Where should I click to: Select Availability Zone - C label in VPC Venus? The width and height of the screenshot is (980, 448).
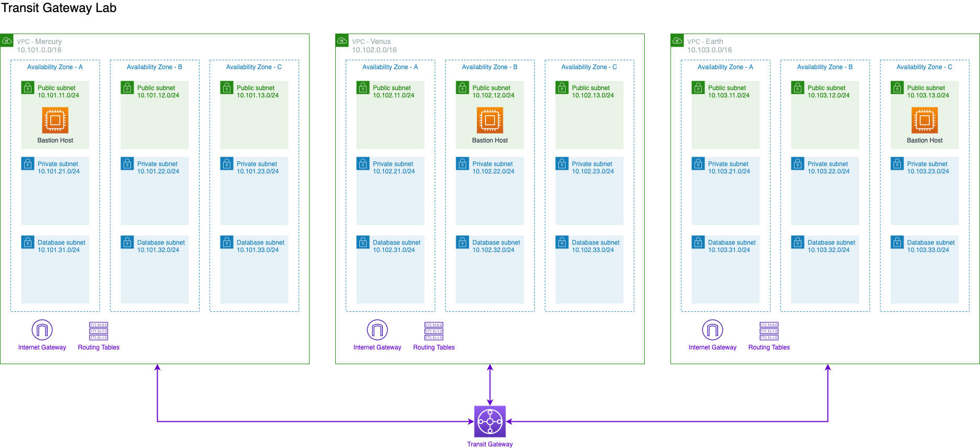click(589, 67)
